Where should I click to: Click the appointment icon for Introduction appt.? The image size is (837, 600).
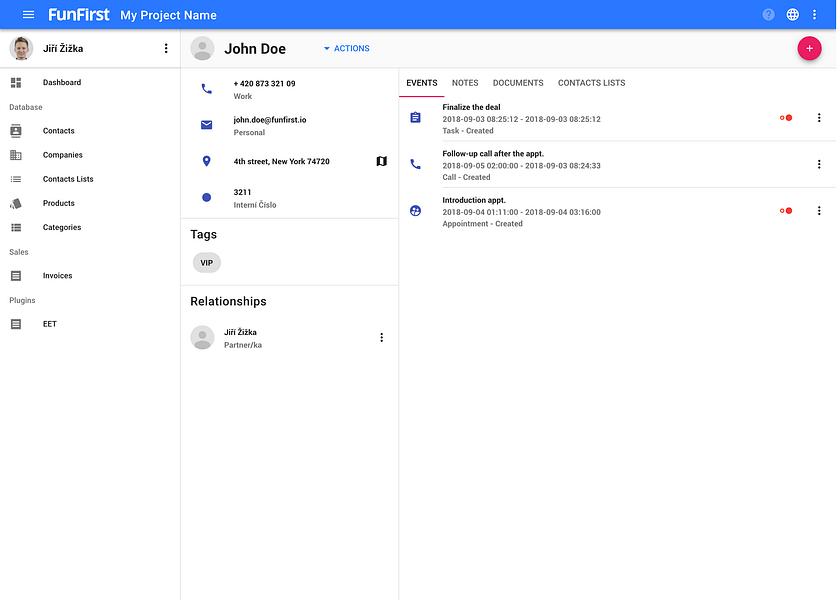pos(415,211)
